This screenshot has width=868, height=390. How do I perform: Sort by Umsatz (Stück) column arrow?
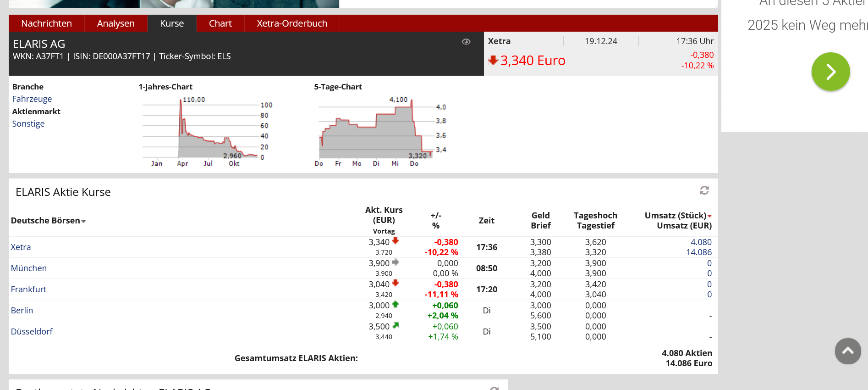709,216
